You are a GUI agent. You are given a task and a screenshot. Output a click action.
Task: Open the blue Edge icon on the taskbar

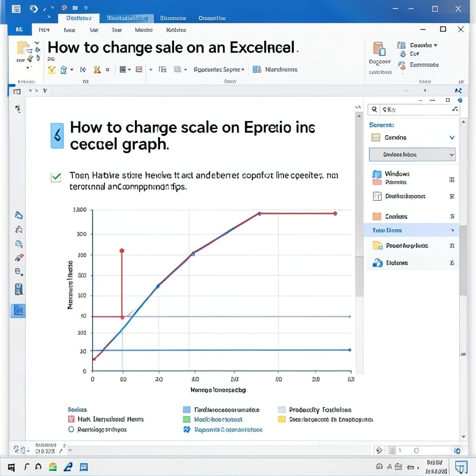68,467
